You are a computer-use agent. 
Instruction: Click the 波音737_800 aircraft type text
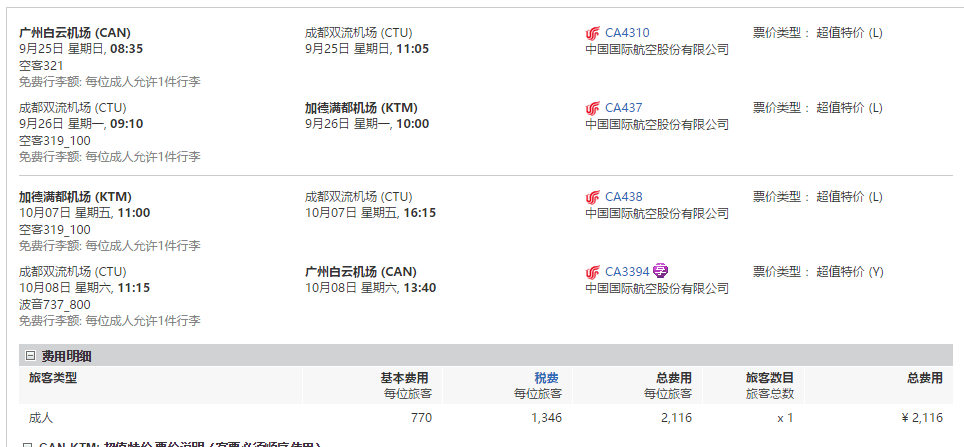click(x=55, y=304)
